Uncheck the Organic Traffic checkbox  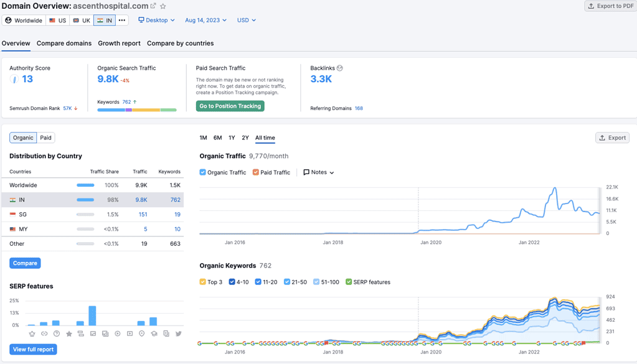point(203,172)
